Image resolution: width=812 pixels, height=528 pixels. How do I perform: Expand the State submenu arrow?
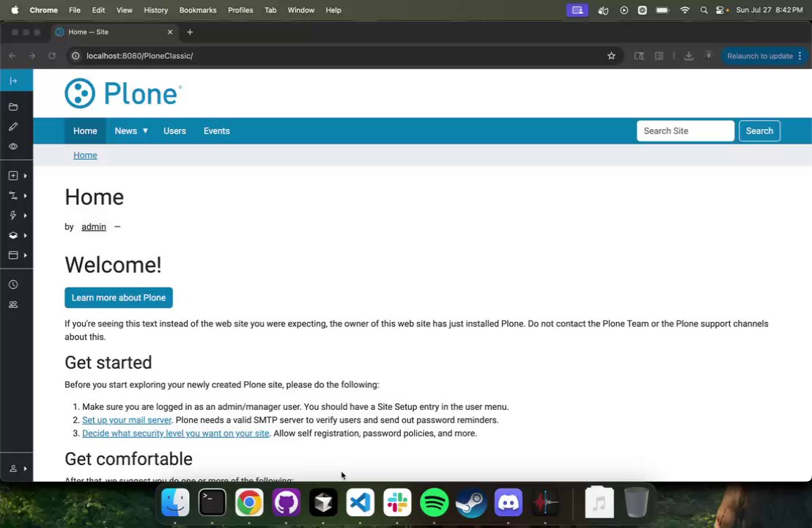pyautogui.click(x=26, y=195)
